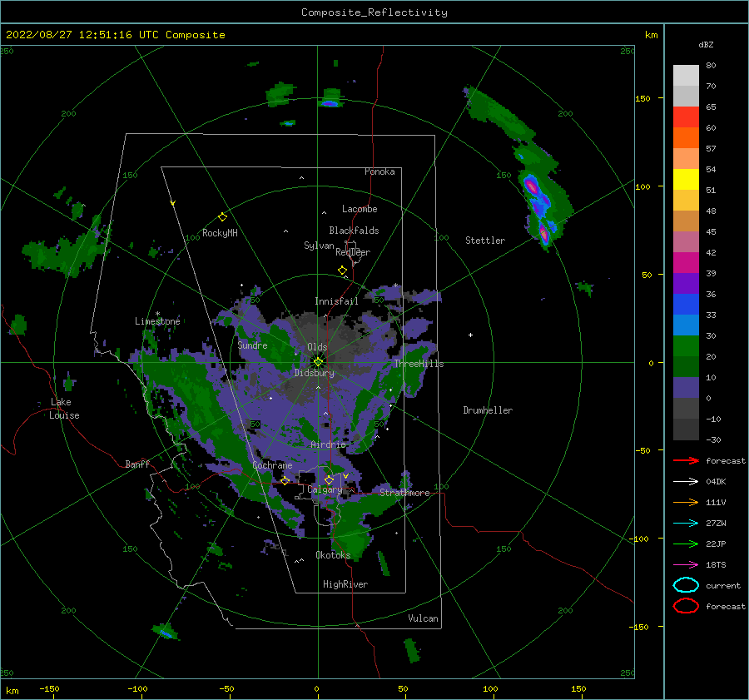Click the red forecast ellipse icon
Viewport: 749px width, 700px height.
686,606
